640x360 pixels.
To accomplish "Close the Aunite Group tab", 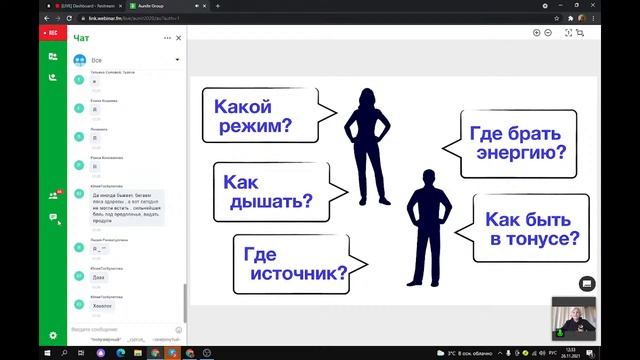I will click(204, 6).
